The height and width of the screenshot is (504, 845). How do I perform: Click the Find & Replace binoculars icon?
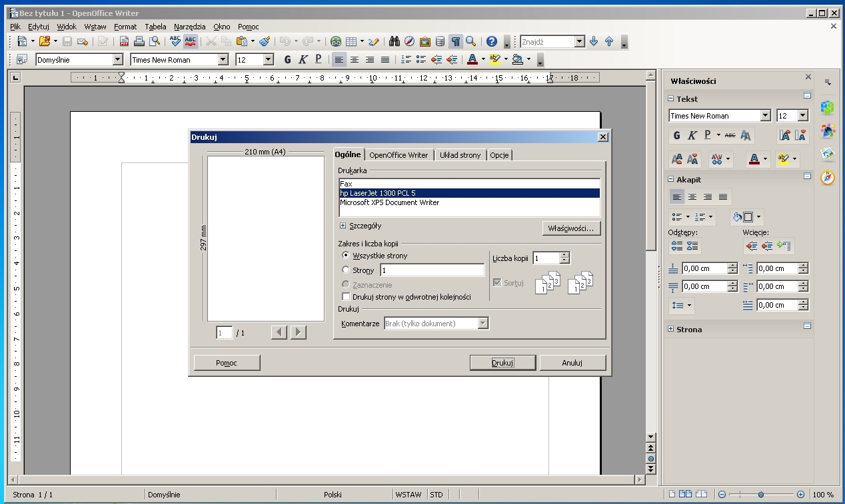coord(394,41)
